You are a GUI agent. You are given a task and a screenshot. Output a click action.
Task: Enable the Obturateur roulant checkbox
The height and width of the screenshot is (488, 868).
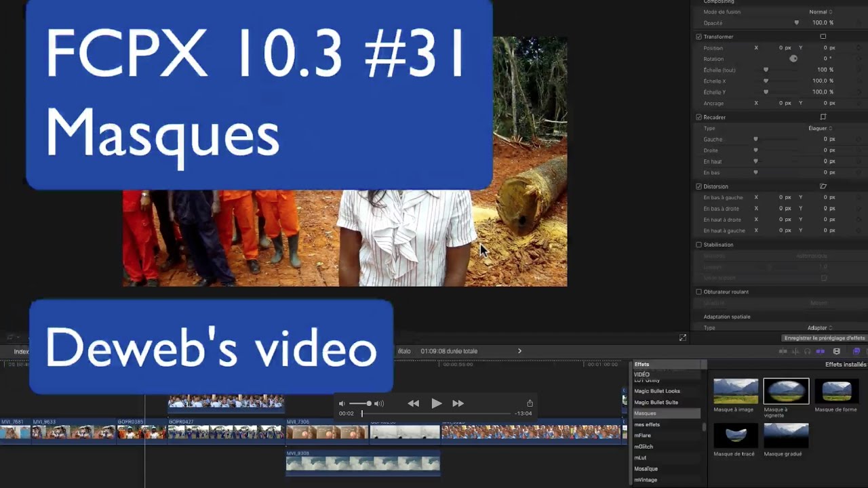[x=698, y=292]
